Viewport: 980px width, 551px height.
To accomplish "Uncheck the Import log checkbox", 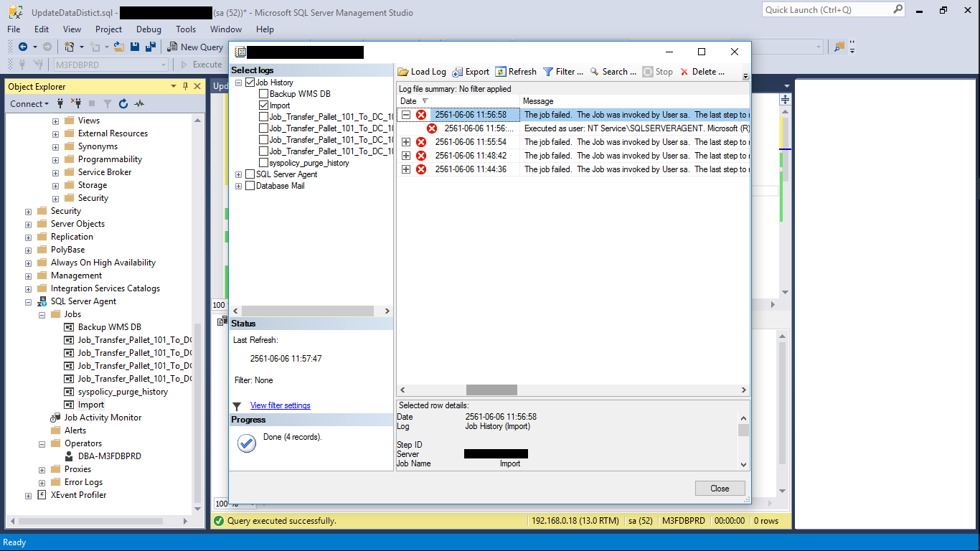I will click(263, 105).
